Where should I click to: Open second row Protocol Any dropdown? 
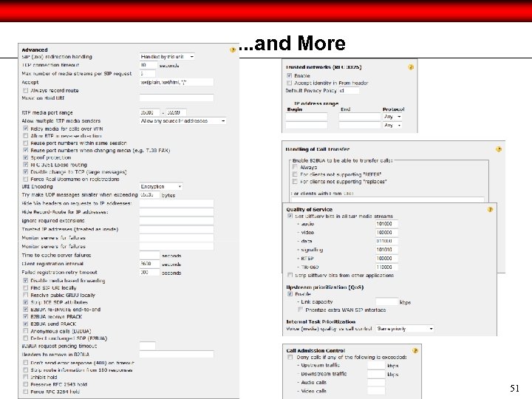coord(392,125)
